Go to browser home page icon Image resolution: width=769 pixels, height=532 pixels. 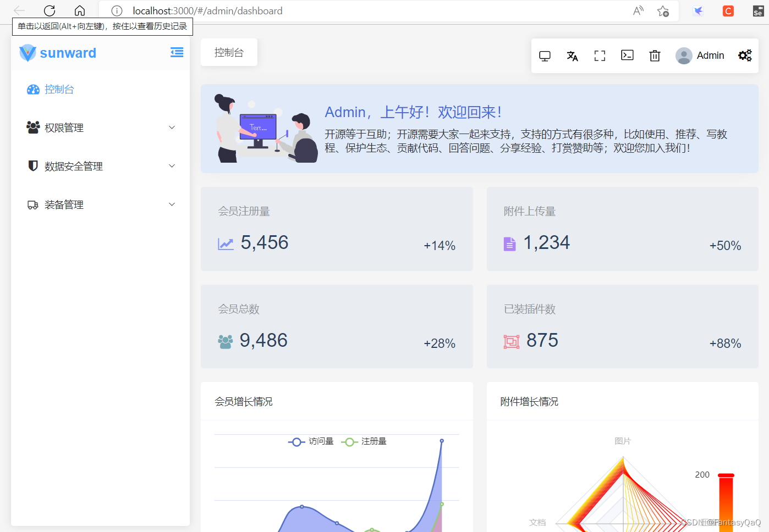[x=80, y=10]
